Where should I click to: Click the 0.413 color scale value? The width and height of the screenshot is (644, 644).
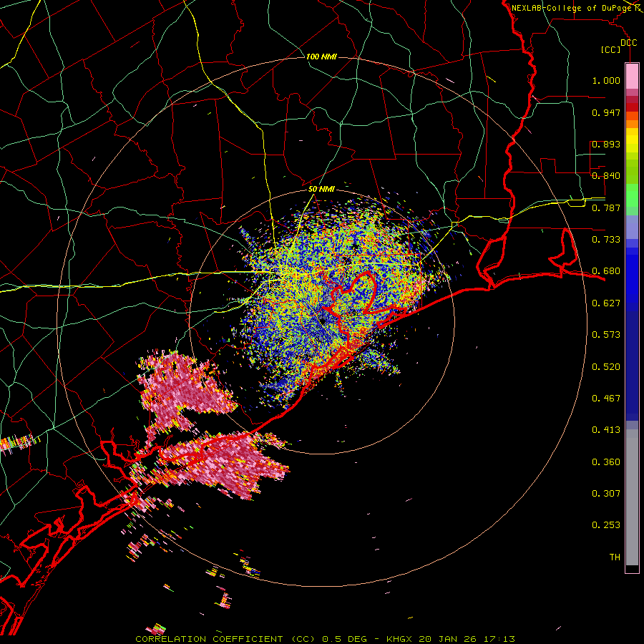click(x=606, y=430)
